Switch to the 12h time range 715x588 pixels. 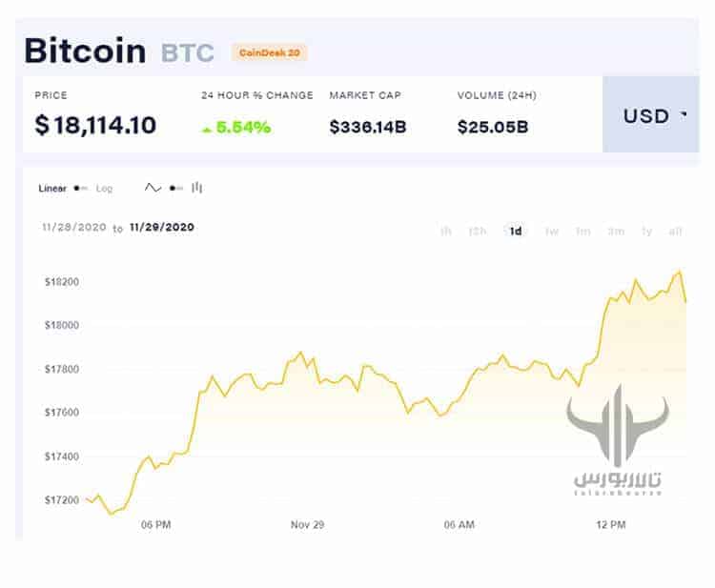pyautogui.click(x=478, y=232)
